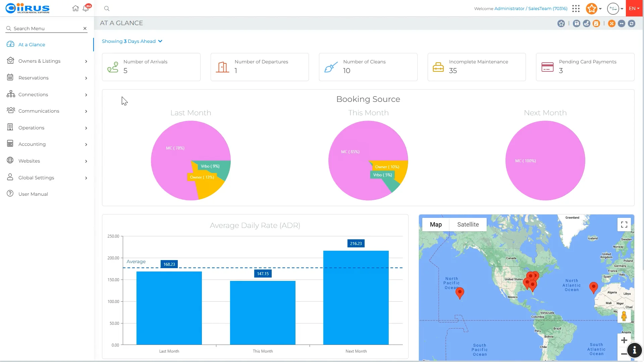Open the EN language selector dropdown

coord(634,8)
